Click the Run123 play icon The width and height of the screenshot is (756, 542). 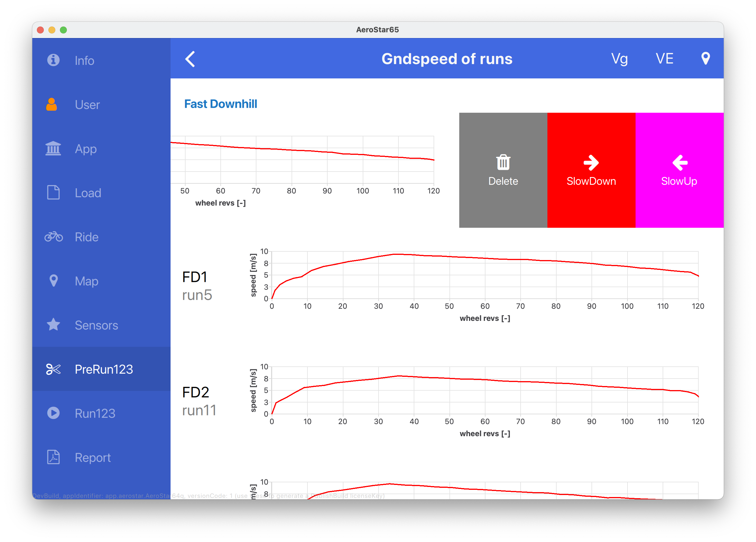point(53,413)
